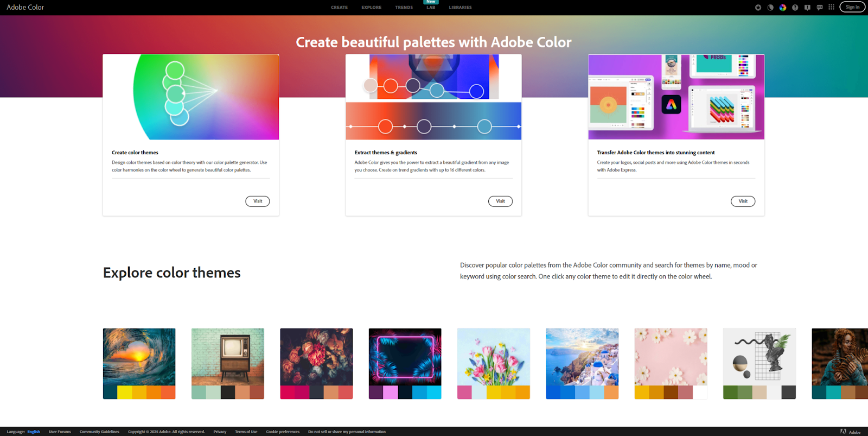868x436 pixels.
Task: Open User Forums footer link
Action: click(x=60, y=432)
